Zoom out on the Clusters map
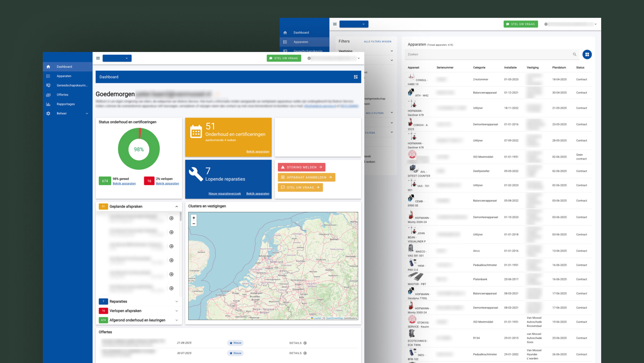 [x=194, y=223]
